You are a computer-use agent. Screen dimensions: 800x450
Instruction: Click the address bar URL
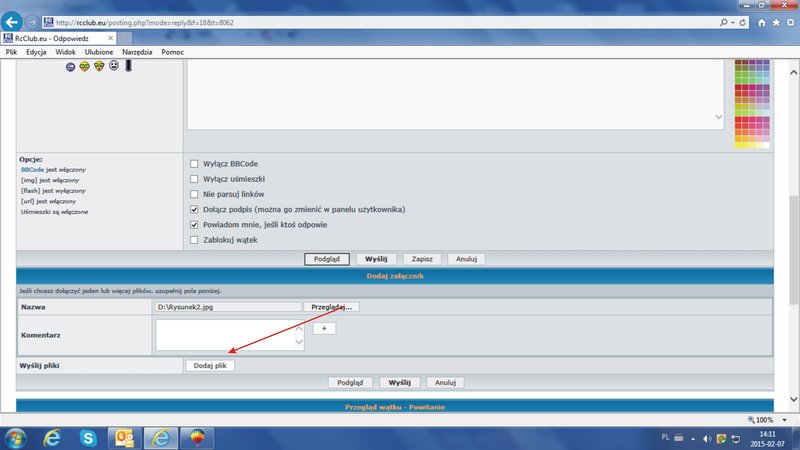(x=144, y=22)
